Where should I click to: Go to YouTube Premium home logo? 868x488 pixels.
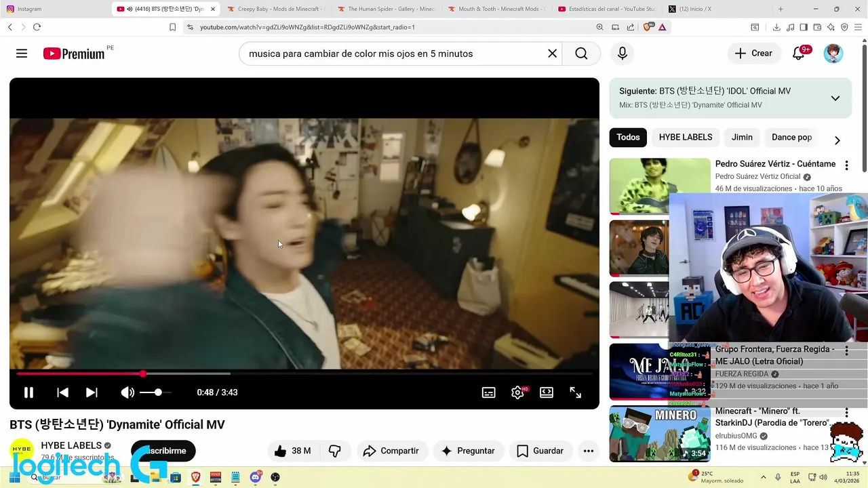coord(74,54)
